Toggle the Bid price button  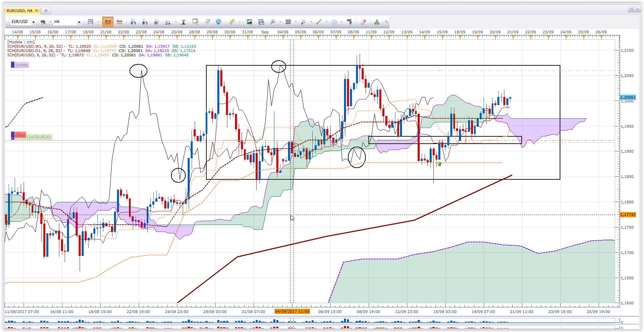(108, 22)
